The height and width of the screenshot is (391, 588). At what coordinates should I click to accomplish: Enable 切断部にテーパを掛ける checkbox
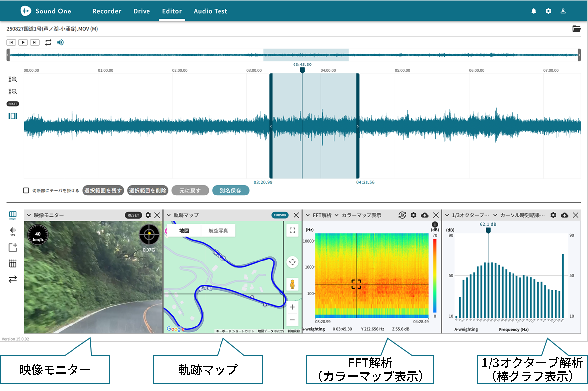(x=26, y=190)
